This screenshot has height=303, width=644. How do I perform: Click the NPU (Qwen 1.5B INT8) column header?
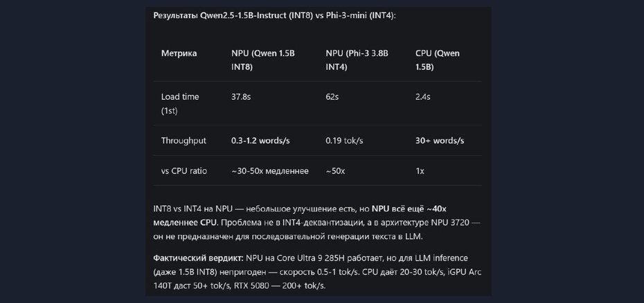click(x=263, y=60)
